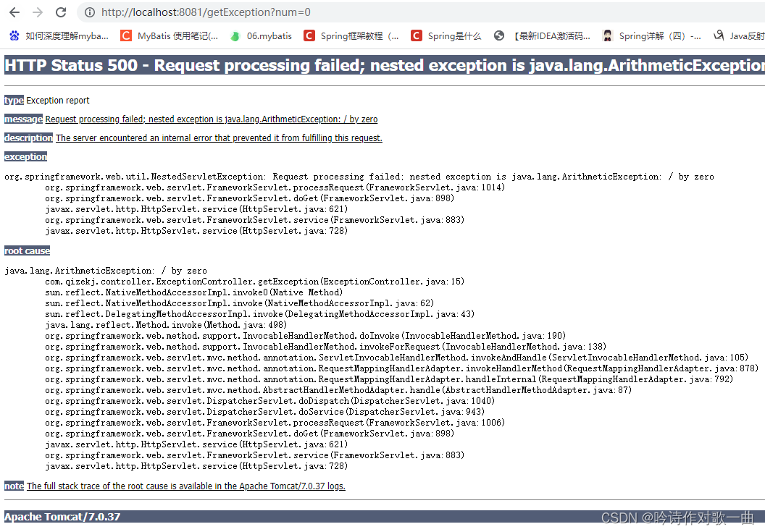The width and height of the screenshot is (765, 532).
Task: Reload the page with the refresh icon
Action: 61,12
